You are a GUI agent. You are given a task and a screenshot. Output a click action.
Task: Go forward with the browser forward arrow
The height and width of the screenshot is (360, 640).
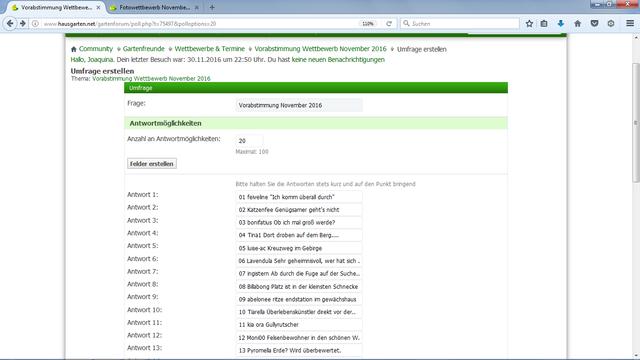click(x=23, y=24)
